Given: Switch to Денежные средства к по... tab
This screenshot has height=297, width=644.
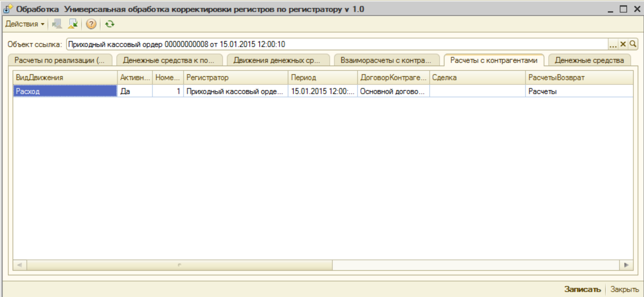Looking at the screenshot, I should pos(168,60).
